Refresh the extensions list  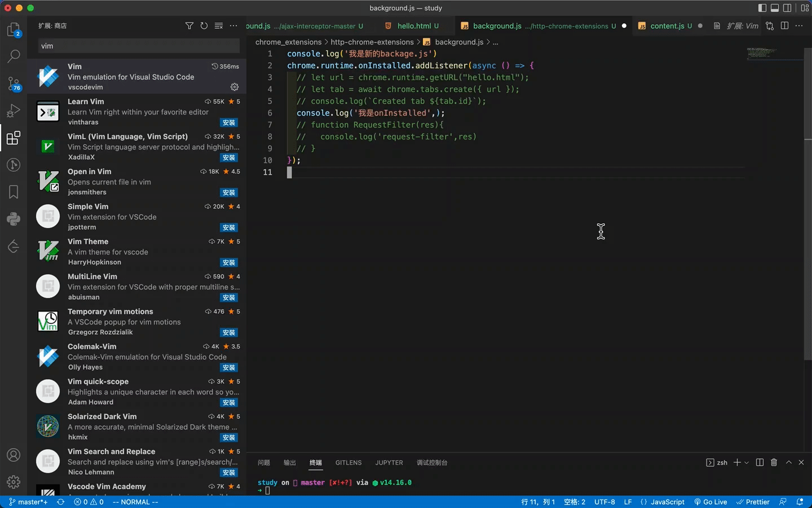[204, 26]
